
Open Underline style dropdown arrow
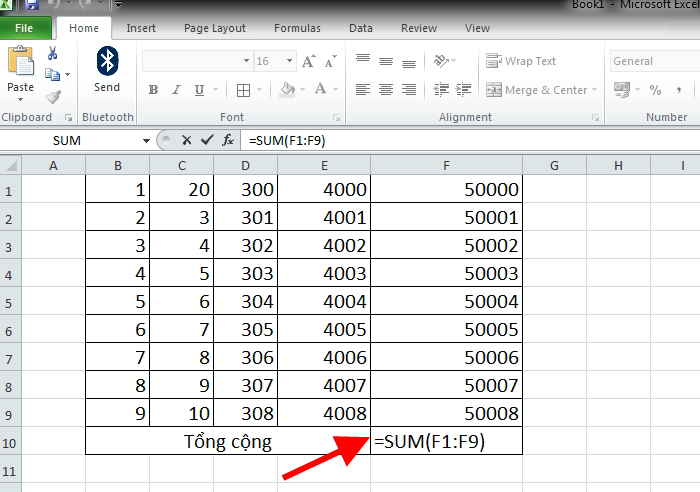click(x=215, y=90)
